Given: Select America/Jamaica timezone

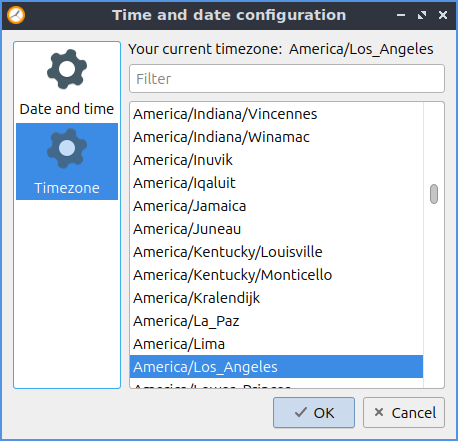Looking at the screenshot, I should 276,206.
